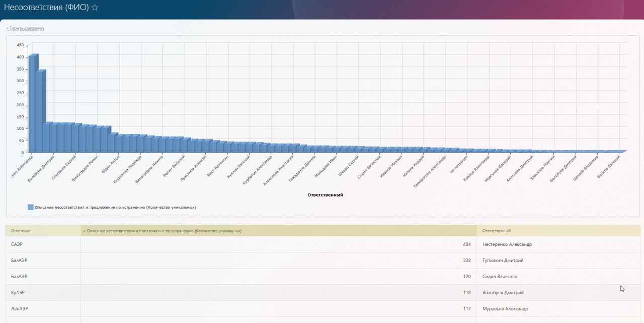The width and height of the screenshot is (644, 323).
Task: Click the 'Сидин Вячеслав' row name
Action: coord(500,277)
